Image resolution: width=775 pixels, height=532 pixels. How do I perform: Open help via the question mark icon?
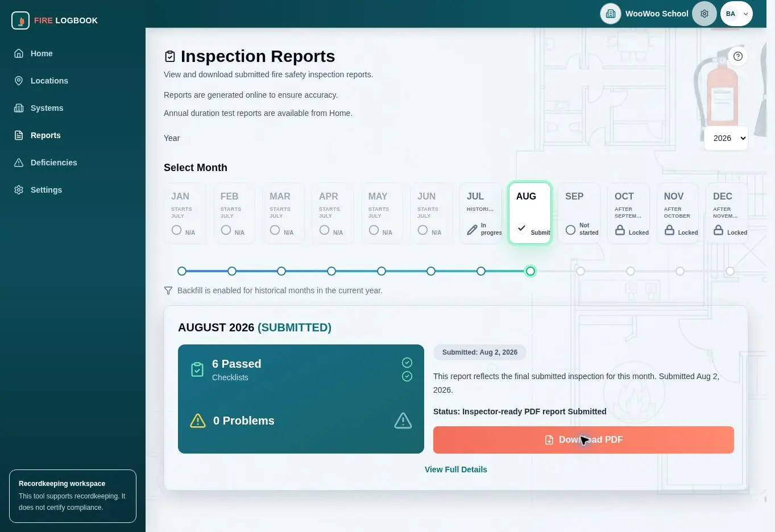coord(738,56)
